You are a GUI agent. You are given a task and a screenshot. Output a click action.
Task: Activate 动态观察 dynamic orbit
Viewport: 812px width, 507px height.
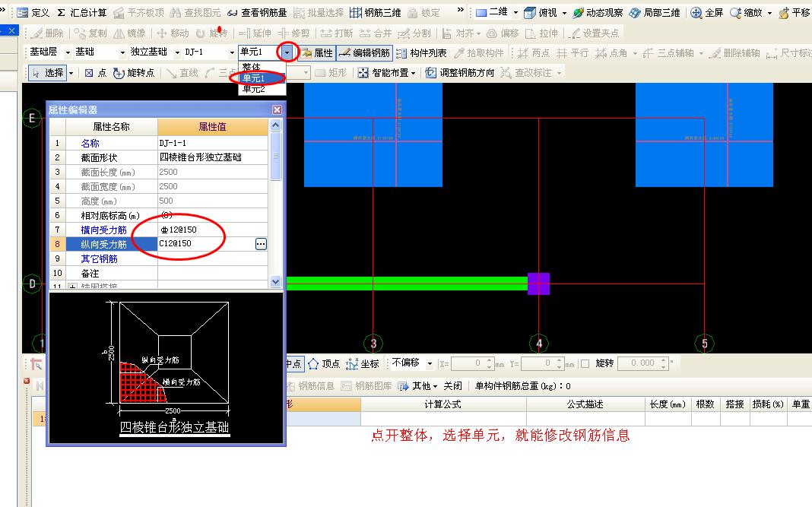(598, 12)
